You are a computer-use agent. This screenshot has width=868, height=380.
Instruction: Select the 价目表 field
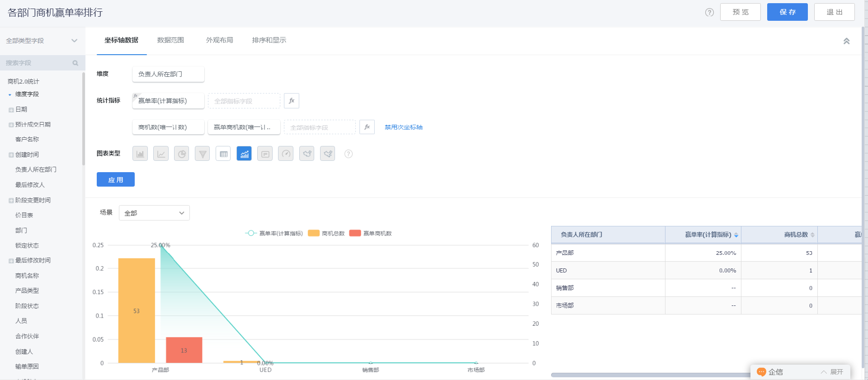[24, 216]
